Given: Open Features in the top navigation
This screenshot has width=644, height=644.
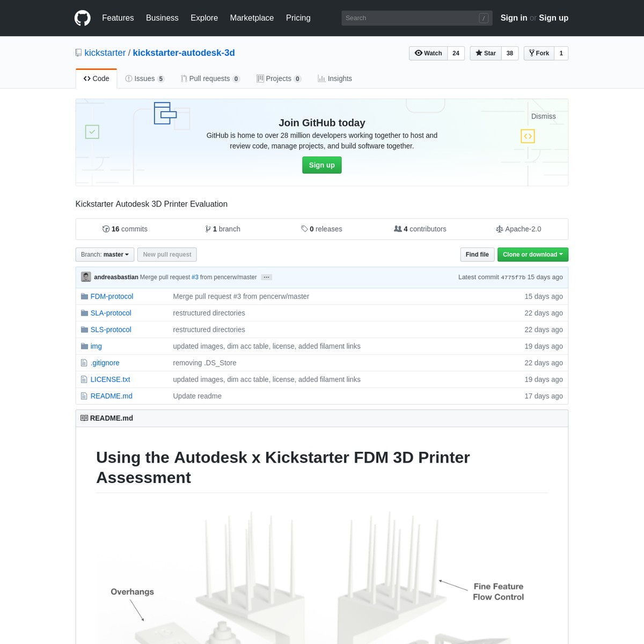Looking at the screenshot, I should pos(118,18).
